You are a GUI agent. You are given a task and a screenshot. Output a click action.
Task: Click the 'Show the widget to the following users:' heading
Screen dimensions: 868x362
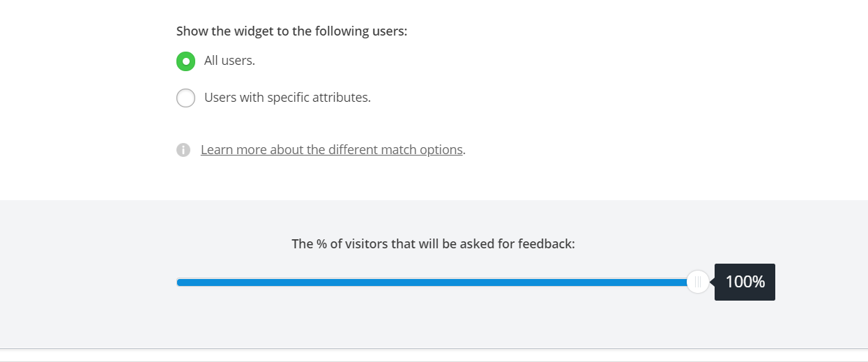pyautogui.click(x=291, y=31)
